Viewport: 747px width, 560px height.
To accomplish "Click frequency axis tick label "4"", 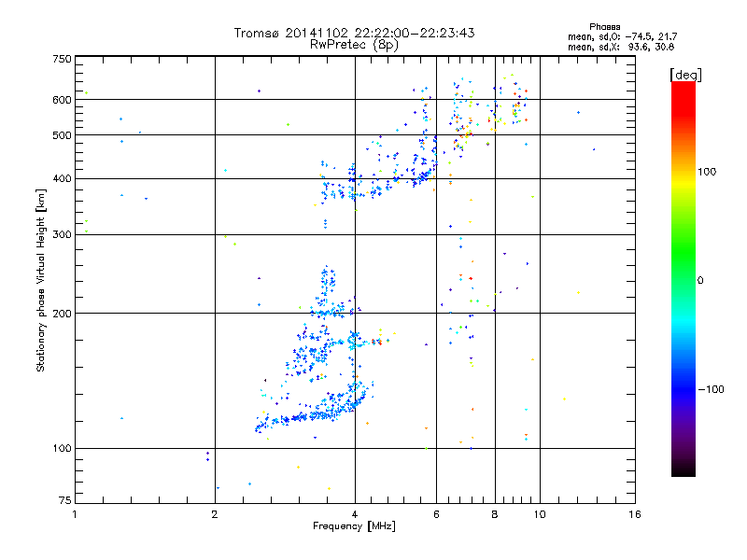I will click(355, 514).
